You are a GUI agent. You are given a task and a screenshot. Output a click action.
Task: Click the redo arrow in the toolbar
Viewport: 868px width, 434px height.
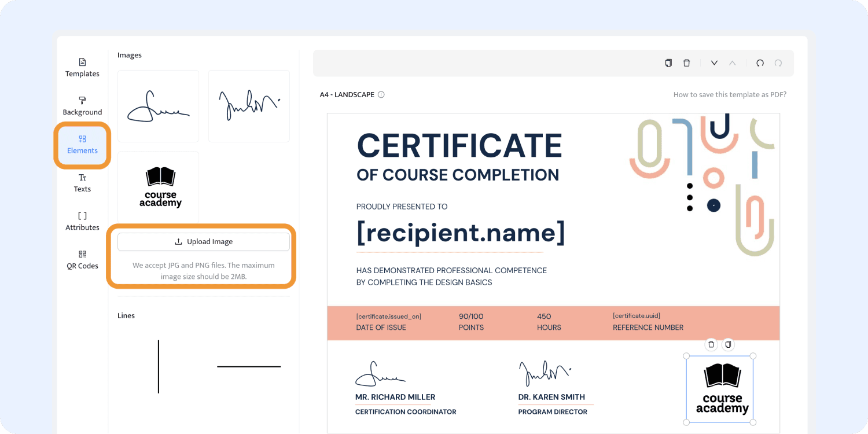(778, 63)
